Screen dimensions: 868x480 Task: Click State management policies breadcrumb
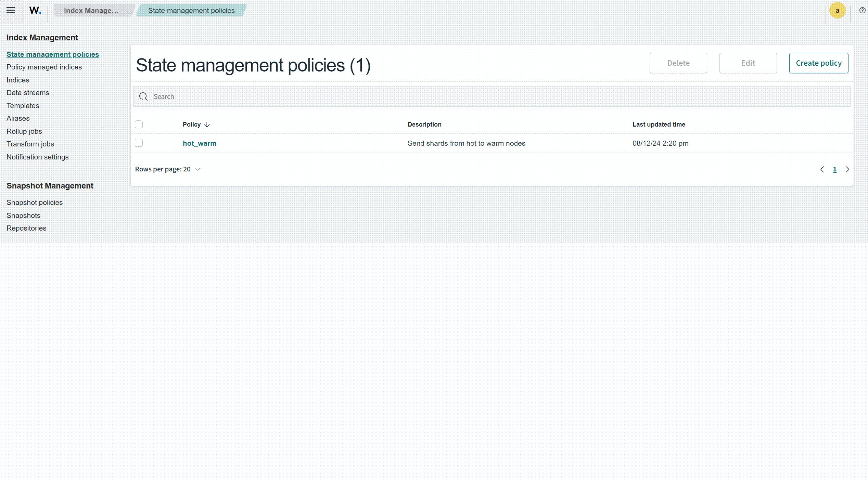pyautogui.click(x=191, y=11)
